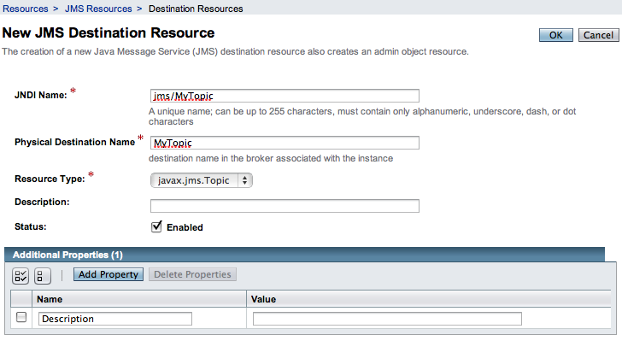The height and width of the screenshot is (364, 622).
Task: Navigate to JMS Resources breadcrumb
Action: click(98, 9)
